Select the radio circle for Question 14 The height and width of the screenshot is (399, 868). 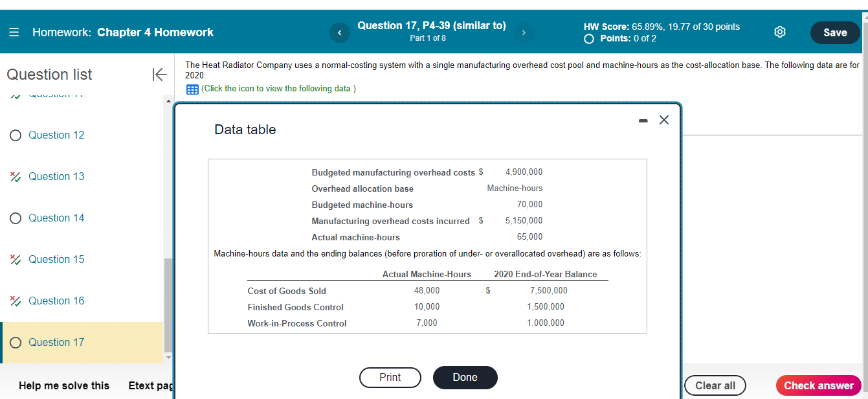[x=14, y=218]
